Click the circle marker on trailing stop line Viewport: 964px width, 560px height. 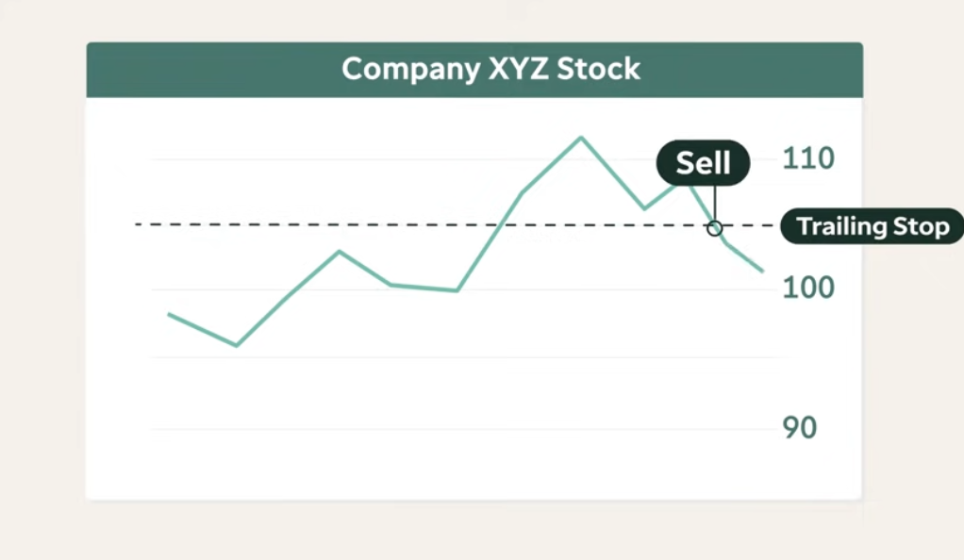714,228
